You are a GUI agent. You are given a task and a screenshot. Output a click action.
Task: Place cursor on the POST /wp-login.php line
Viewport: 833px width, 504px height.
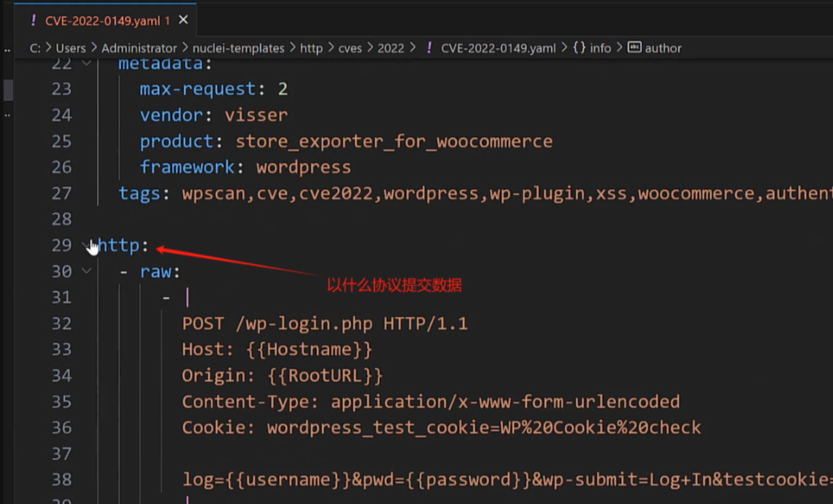(325, 324)
